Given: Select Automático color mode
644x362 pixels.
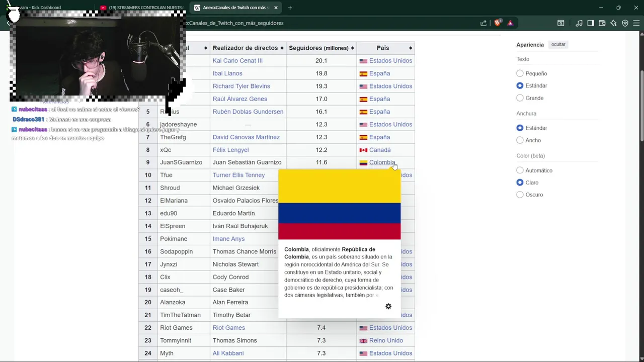Looking at the screenshot, I should [520, 170].
